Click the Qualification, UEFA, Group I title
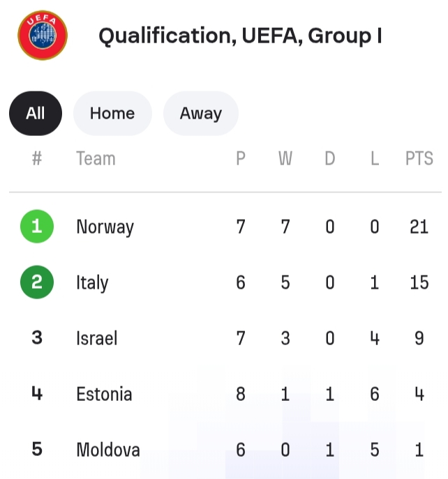Viewport: 448px width, 479px height. click(240, 36)
